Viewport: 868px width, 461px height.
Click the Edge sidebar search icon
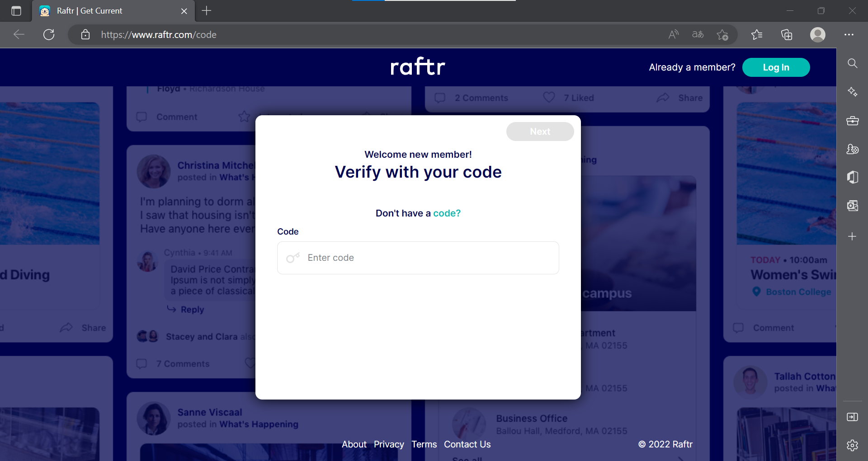pos(852,63)
